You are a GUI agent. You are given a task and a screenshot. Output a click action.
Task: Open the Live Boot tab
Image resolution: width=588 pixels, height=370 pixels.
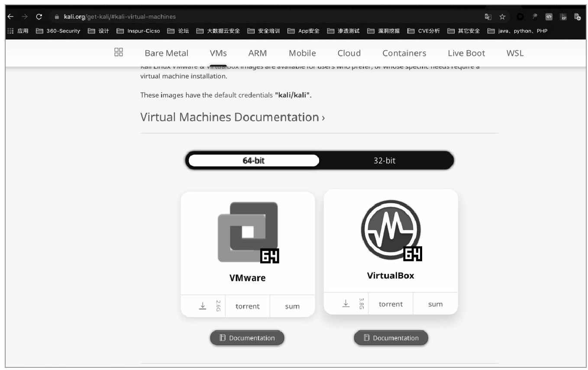466,53
